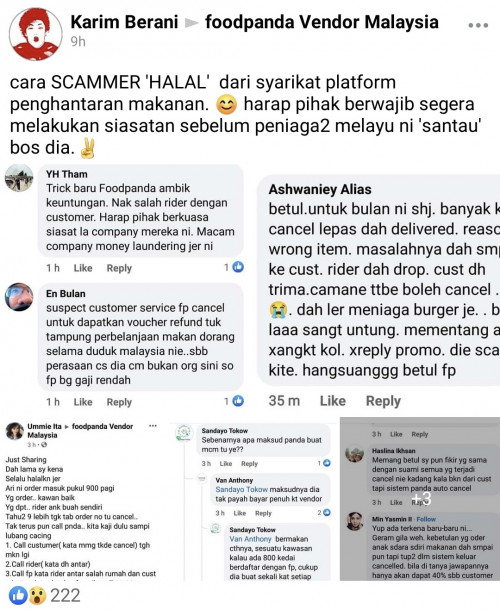
Task: Open the post options three-dot menu
Action: 478,25
